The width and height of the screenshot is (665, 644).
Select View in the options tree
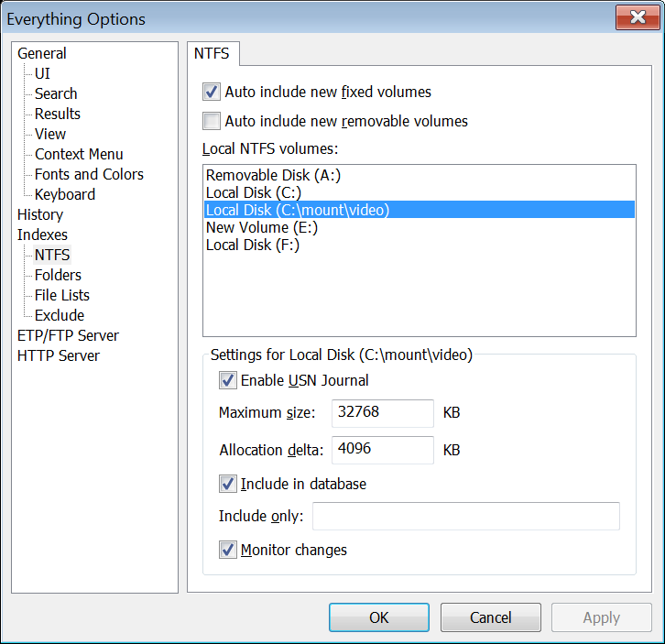[x=50, y=134]
